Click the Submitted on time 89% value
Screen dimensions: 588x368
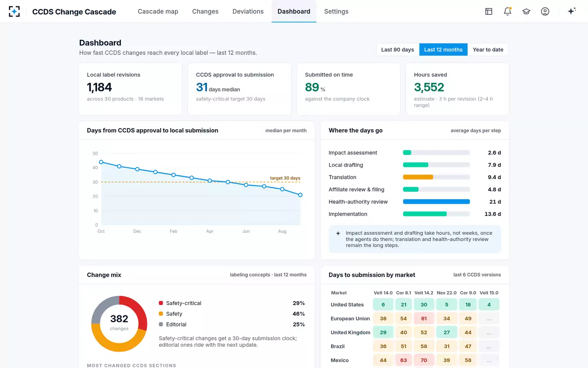click(x=315, y=87)
